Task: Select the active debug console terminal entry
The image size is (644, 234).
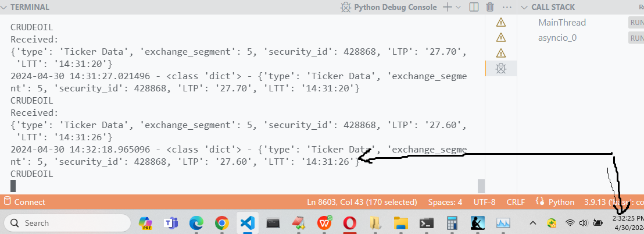Action: [500, 68]
